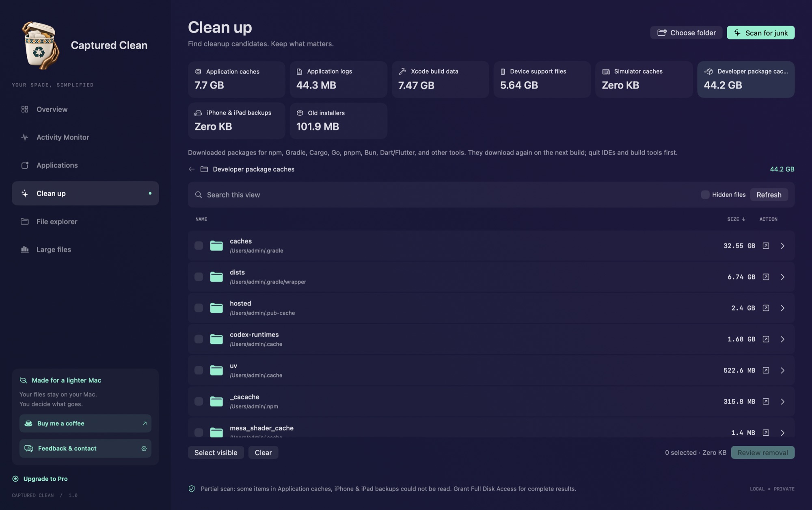The image size is (812, 510).
Task: Expand the caches folder chevron
Action: [782, 246]
